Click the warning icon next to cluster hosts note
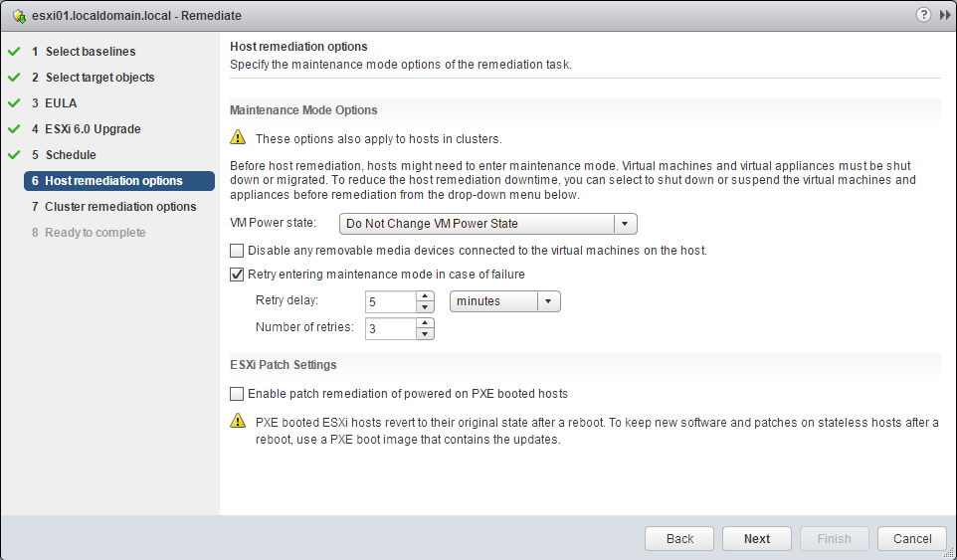The width and height of the screenshot is (957, 560). coord(238,138)
